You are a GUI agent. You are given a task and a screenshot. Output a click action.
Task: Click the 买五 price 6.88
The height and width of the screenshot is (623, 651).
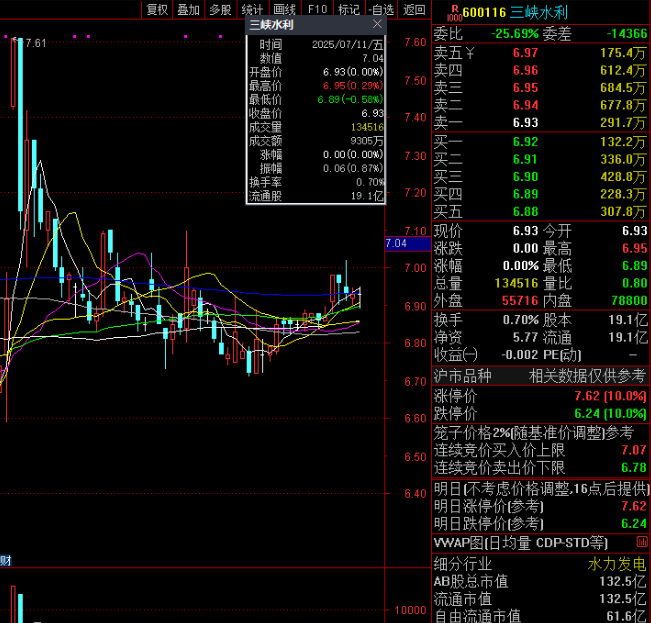point(525,212)
